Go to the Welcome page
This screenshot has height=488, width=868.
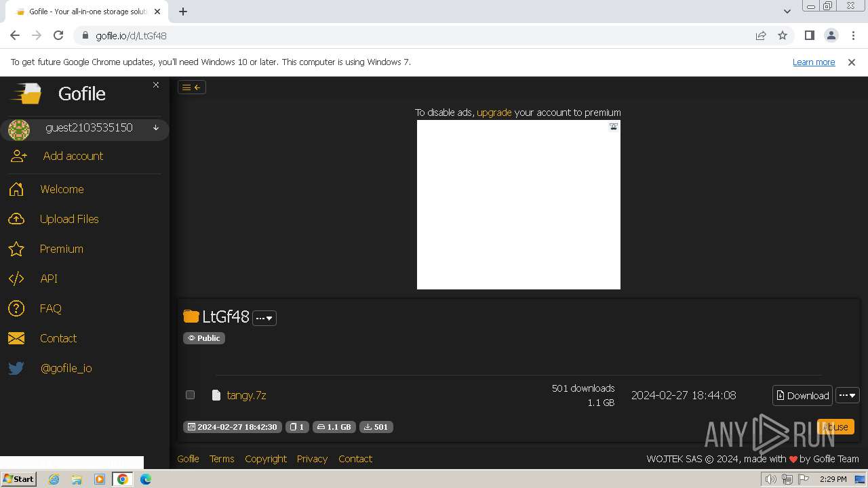[x=62, y=189]
